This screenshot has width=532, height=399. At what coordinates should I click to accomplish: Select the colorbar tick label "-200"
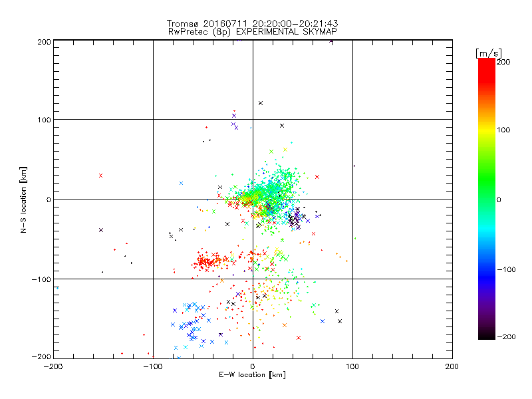506,337
